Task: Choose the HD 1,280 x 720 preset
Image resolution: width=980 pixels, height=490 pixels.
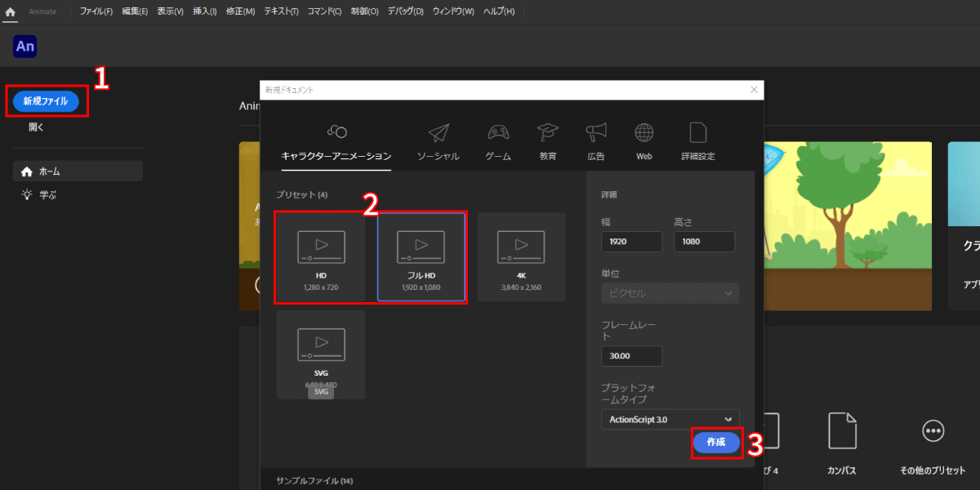Action: [321, 256]
